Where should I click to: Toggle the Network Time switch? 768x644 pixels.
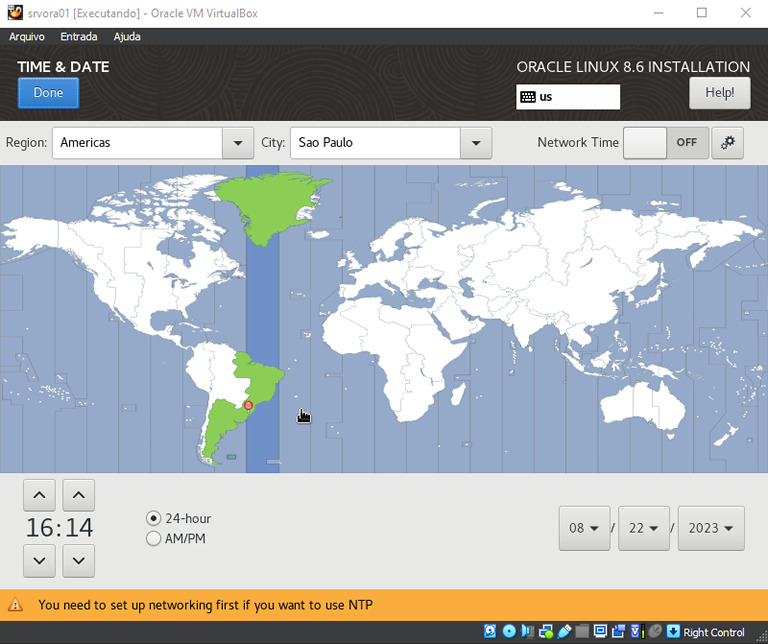[666, 143]
